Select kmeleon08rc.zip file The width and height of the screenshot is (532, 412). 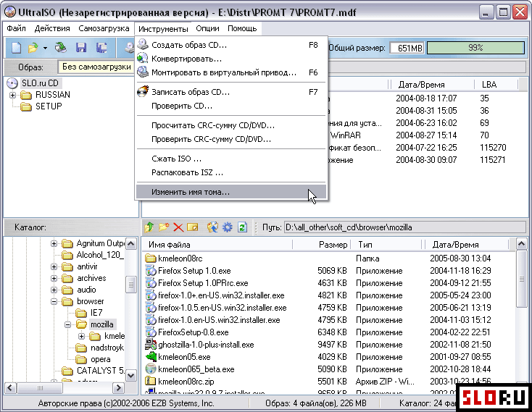pos(180,382)
